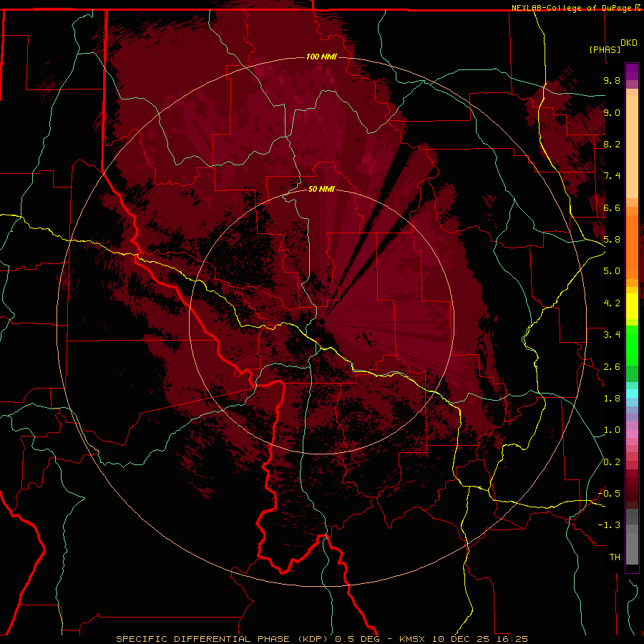The width and height of the screenshot is (644, 644).
Task: Click the 5.0 value on the color scale
Action: (612, 271)
